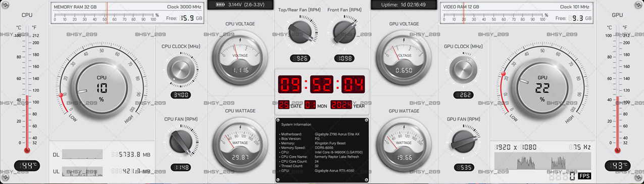Click the GPU Fan rotary knob
This screenshot has height=184, width=644.
coord(463,142)
